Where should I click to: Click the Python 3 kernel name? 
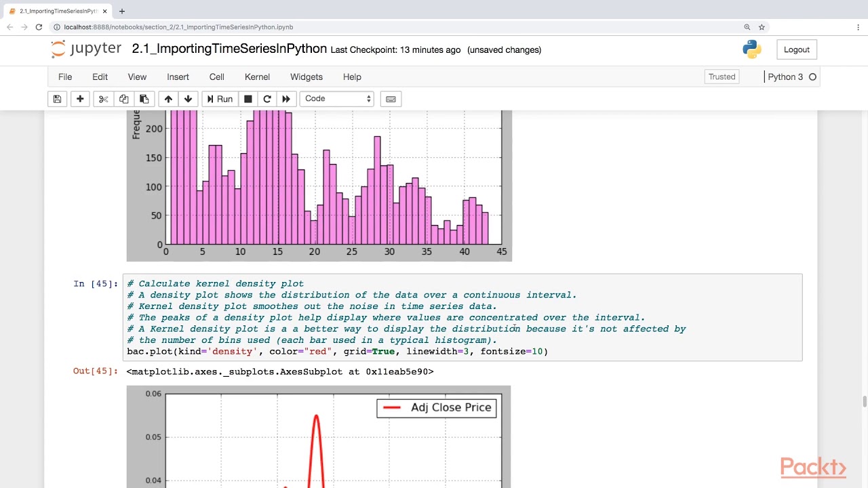(785, 77)
